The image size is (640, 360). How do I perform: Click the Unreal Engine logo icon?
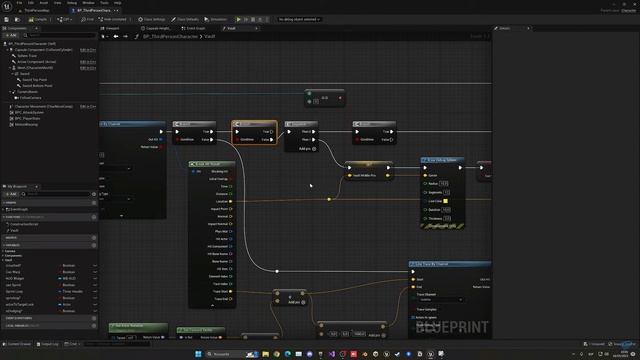coord(7,7)
